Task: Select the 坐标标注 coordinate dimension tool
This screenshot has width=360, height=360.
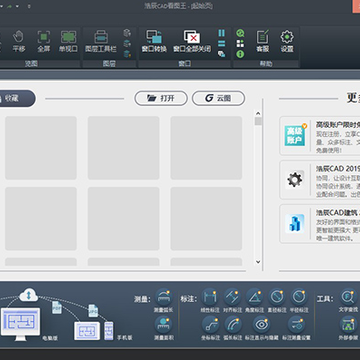Action: click(210, 328)
